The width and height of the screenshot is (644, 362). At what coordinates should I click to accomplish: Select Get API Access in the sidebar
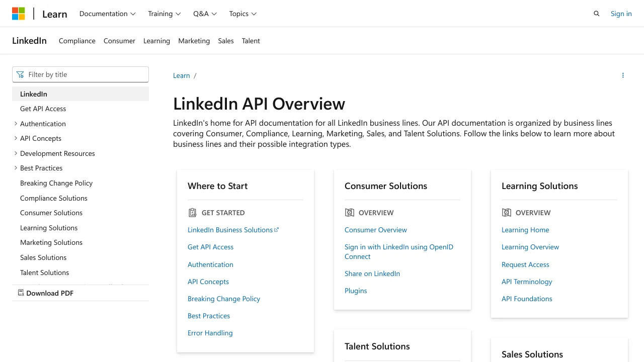point(43,109)
